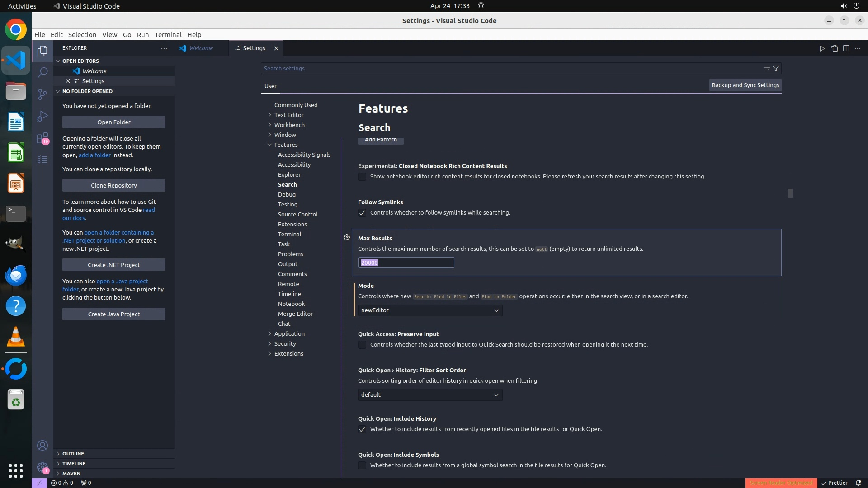Click the Accounts icon in activity bar
Image resolution: width=868 pixels, height=488 pixels.
click(42, 446)
